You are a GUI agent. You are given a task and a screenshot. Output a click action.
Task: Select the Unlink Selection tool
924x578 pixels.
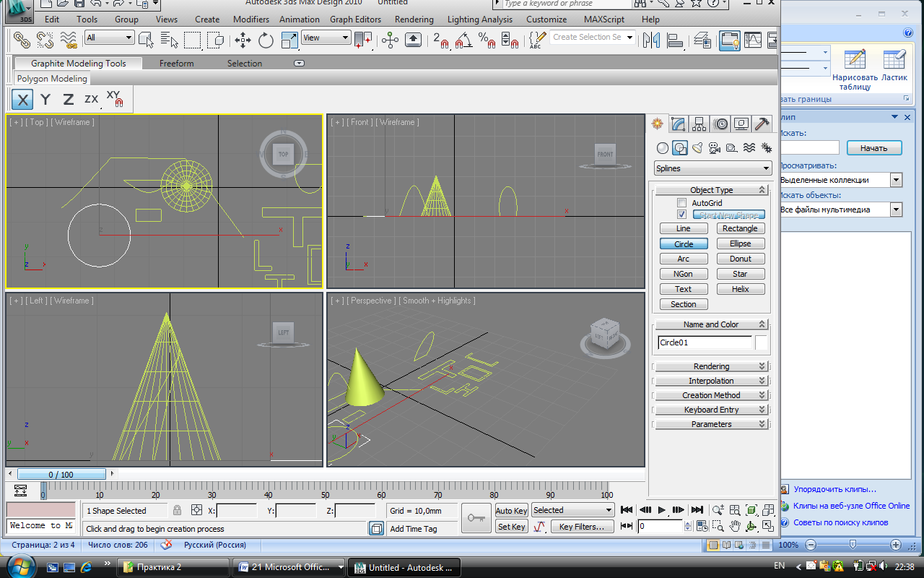coord(45,40)
